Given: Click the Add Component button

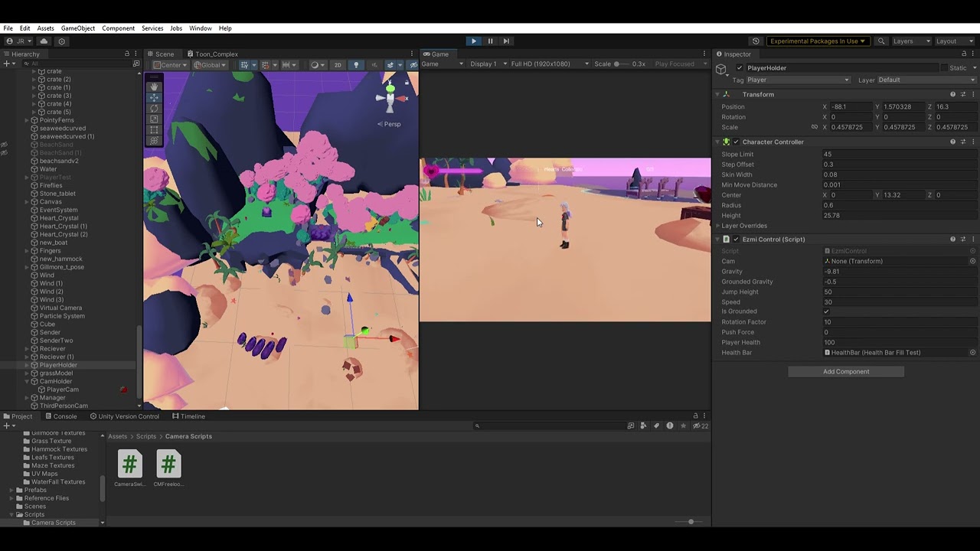Looking at the screenshot, I should click(x=845, y=371).
